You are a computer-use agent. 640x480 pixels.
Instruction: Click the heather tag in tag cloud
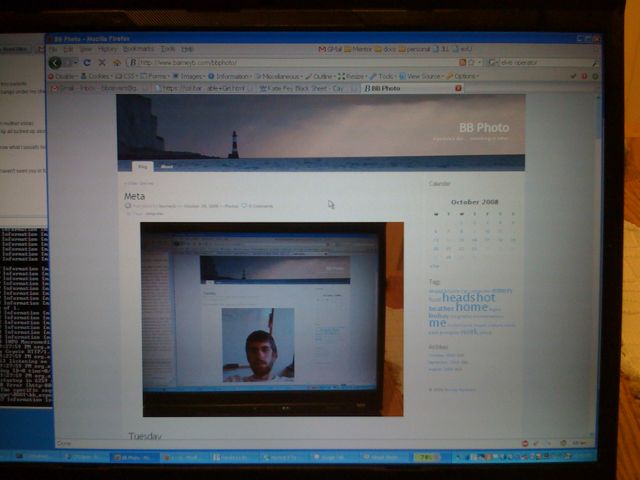441,309
